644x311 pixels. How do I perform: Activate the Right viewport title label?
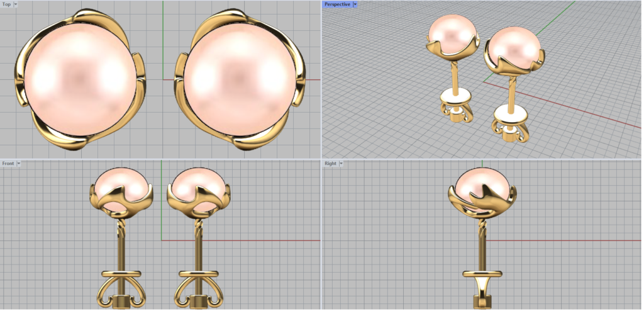(330, 164)
